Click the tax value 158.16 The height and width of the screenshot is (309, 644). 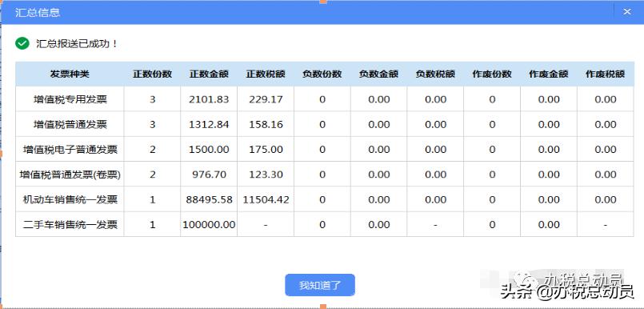266,125
